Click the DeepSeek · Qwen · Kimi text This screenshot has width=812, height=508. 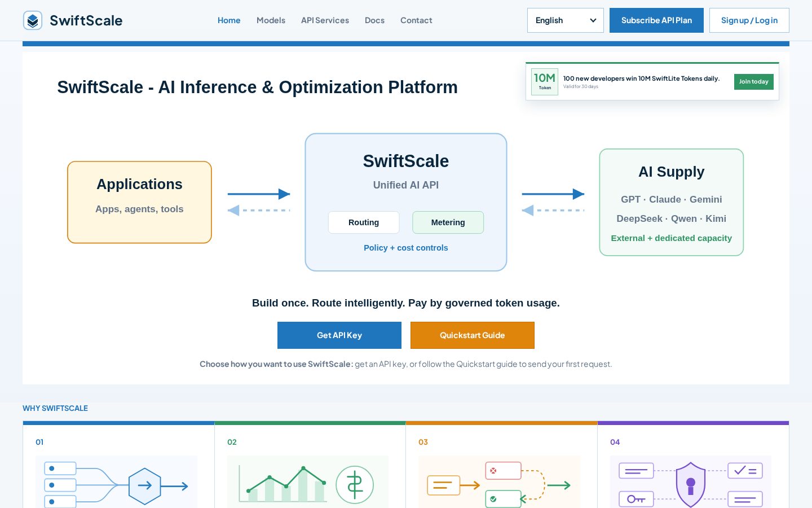(x=672, y=218)
